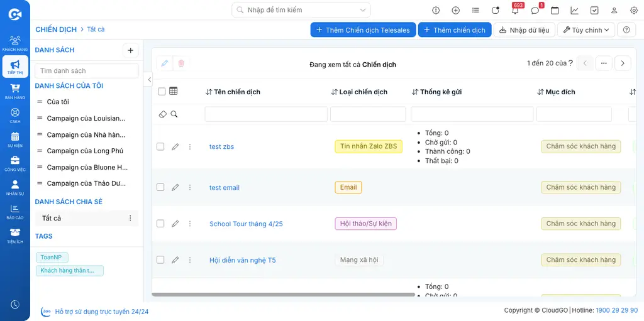This screenshot has height=321, width=644.
Task: Open the calendar icon in top bar
Action: (555, 11)
